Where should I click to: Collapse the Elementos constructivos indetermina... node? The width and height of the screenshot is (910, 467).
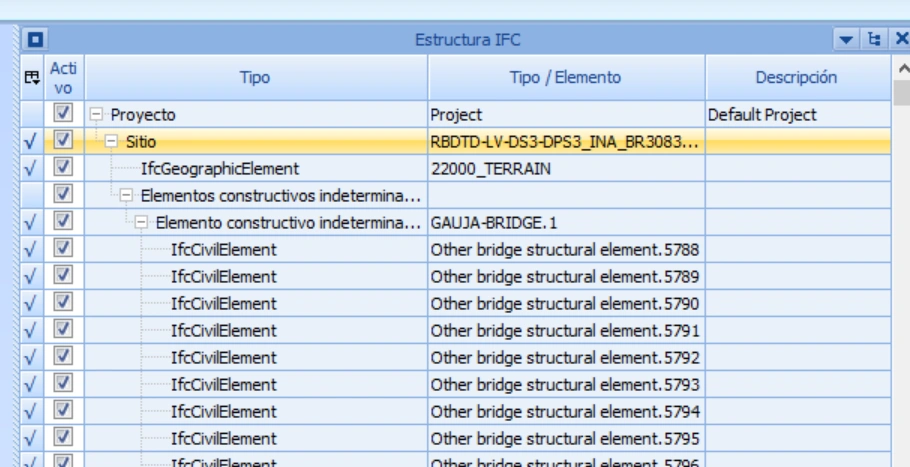coord(127,196)
